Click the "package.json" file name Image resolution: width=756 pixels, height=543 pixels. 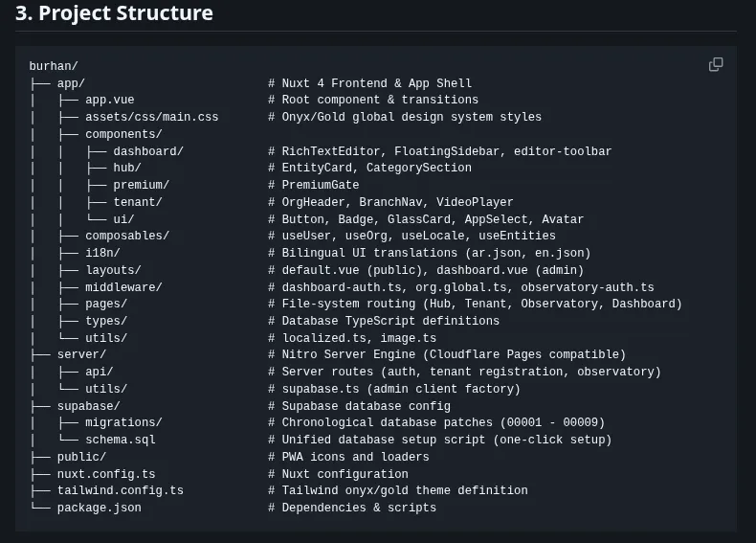(100, 509)
